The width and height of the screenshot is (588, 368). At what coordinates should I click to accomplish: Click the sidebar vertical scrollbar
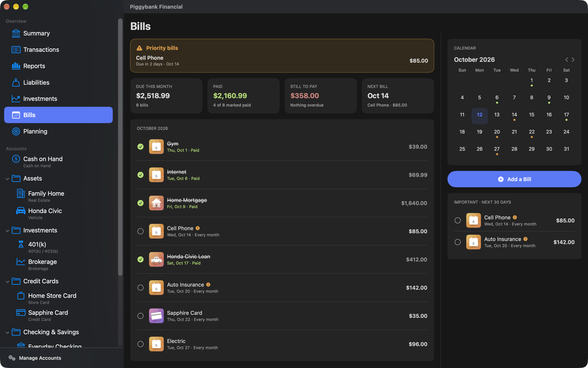coord(120,147)
